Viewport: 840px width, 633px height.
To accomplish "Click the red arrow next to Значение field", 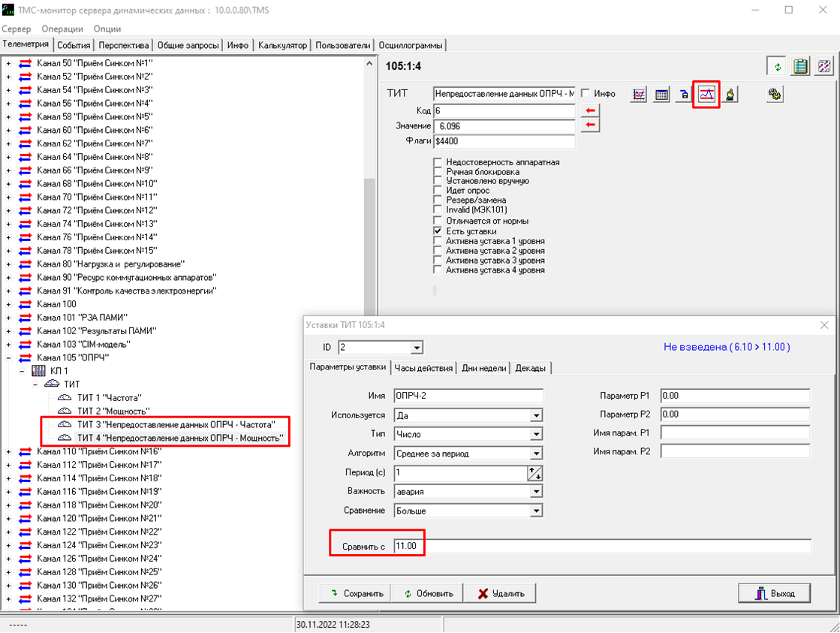I will [x=590, y=125].
